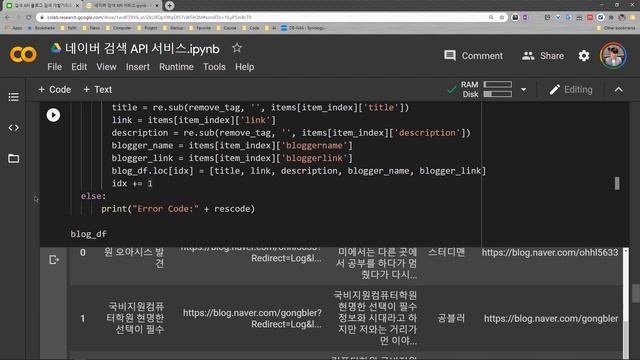Go back in browser history

8,17
